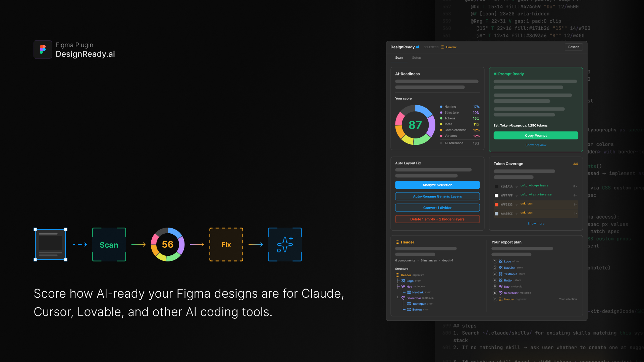This screenshot has height=362, width=644.
Task: Click the blue sparkle AI step icon
Action: tap(285, 244)
